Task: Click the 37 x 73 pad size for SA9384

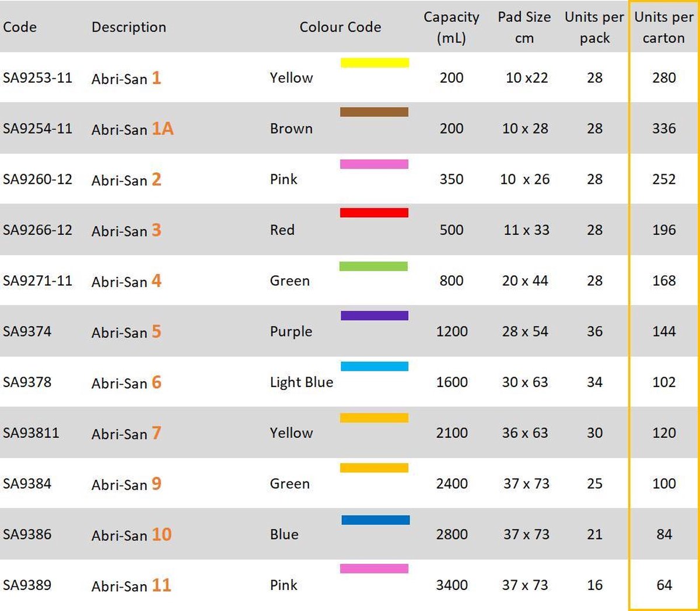Action: click(x=526, y=483)
